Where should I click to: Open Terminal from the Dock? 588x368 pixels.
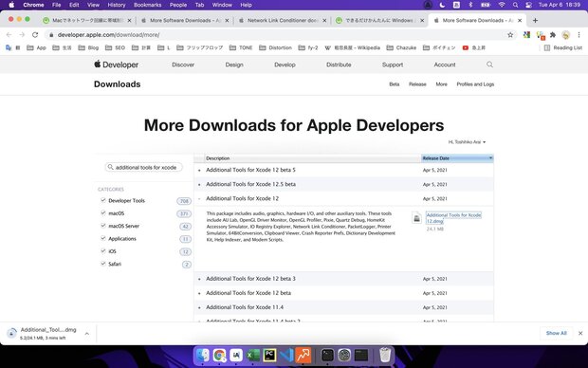(327, 355)
